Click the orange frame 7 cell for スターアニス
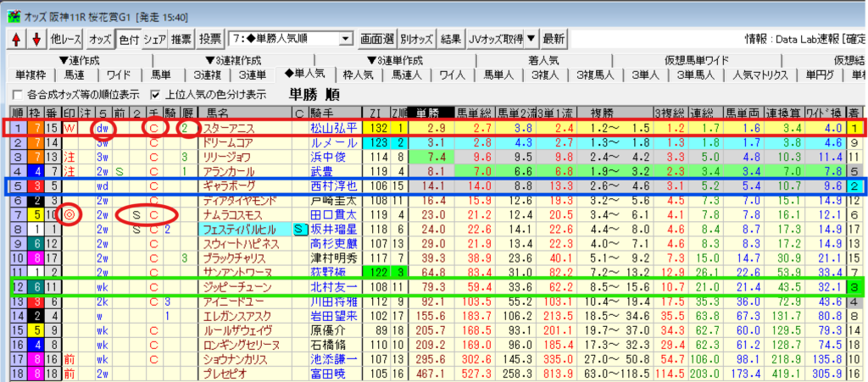The height and width of the screenshot is (382, 868). click(x=38, y=127)
